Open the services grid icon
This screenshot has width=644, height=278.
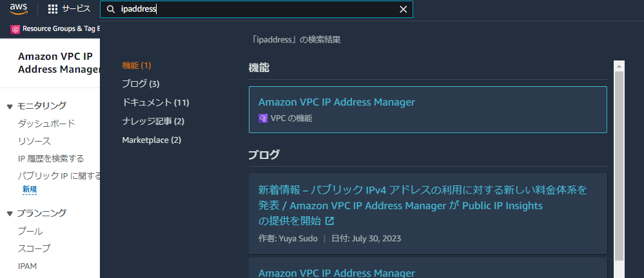coord(53,9)
